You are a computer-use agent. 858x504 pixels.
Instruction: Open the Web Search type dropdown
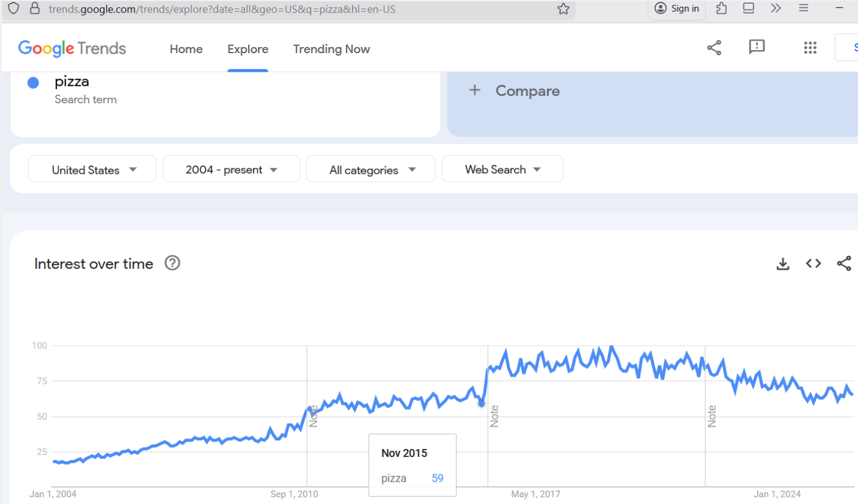click(x=502, y=169)
